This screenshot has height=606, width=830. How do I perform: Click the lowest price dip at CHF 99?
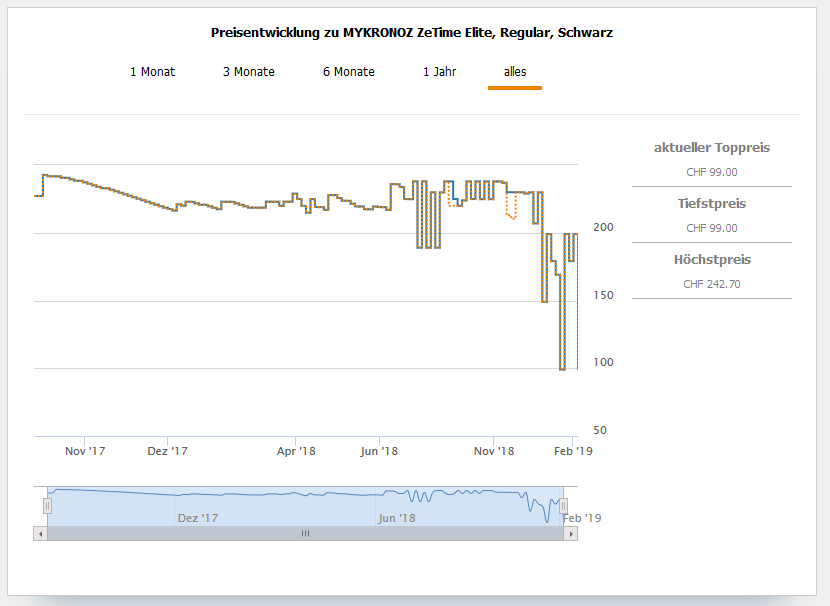[x=562, y=369]
